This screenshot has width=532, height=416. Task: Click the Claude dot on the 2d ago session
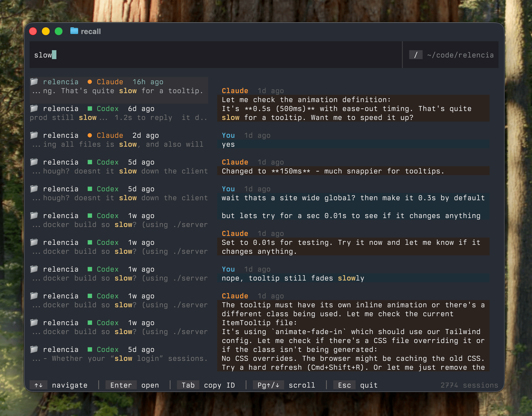pyautogui.click(x=90, y=135)
